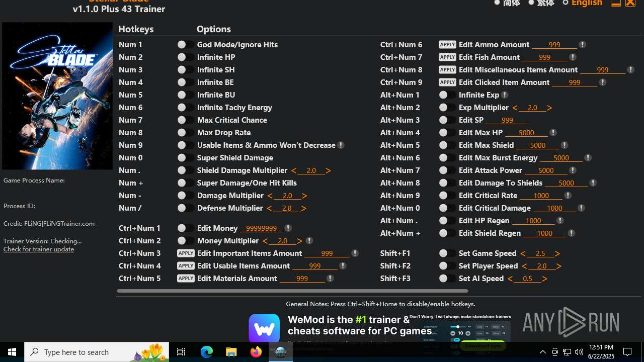The width and height of the screenshot is (644, 362).
Task: Open Windows Start menu
Action: point(12,352)
